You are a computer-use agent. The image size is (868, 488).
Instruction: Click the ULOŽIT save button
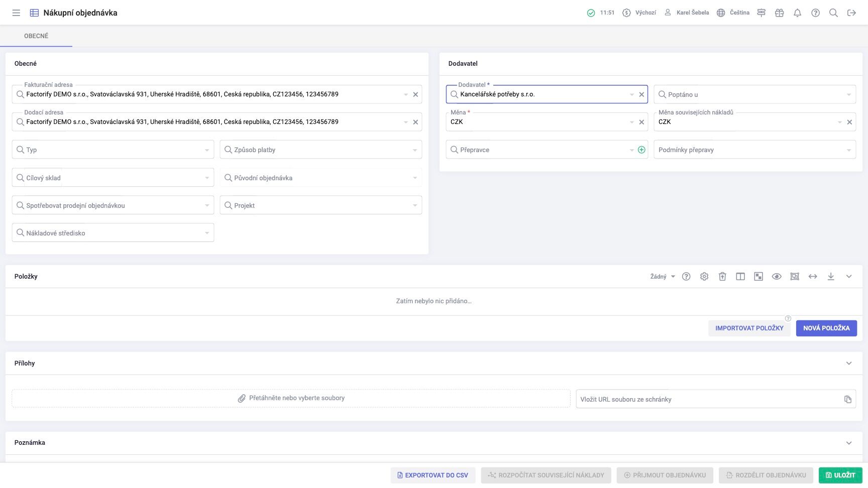coord(840,475)
